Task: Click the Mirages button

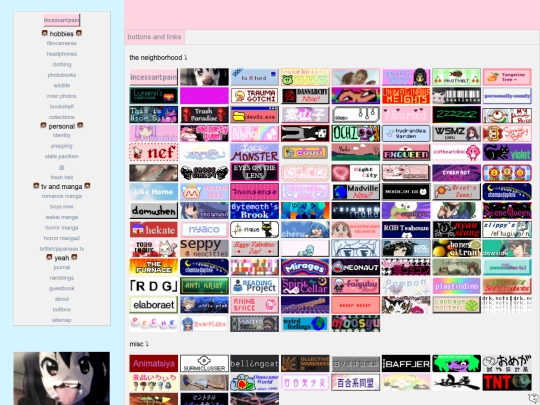Action: pyautogui.click(x=305, y=267)
